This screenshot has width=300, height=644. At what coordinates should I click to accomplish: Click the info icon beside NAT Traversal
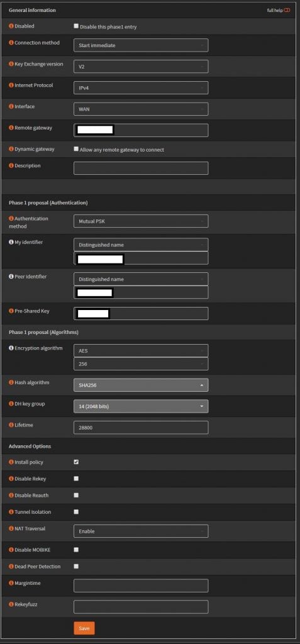point(11,528)
